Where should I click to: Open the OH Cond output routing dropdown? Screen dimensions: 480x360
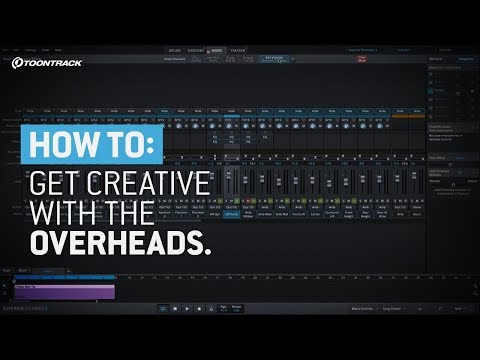click(x=232, y=207)
